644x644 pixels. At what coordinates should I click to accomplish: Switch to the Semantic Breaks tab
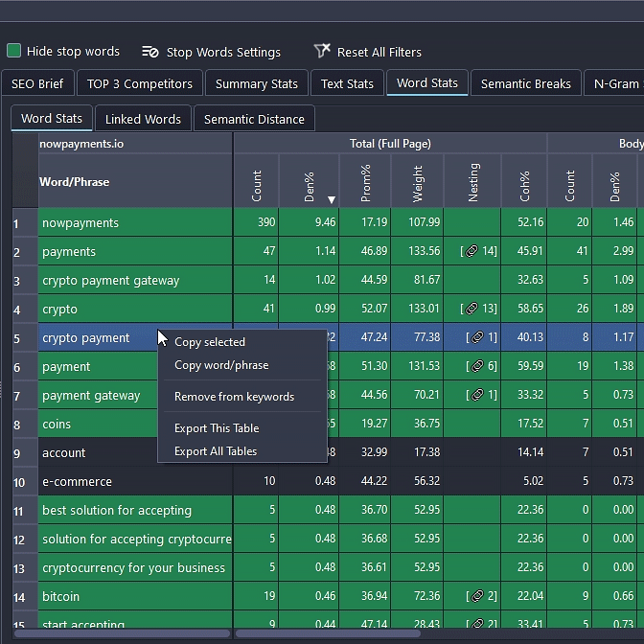coord(525,83)
